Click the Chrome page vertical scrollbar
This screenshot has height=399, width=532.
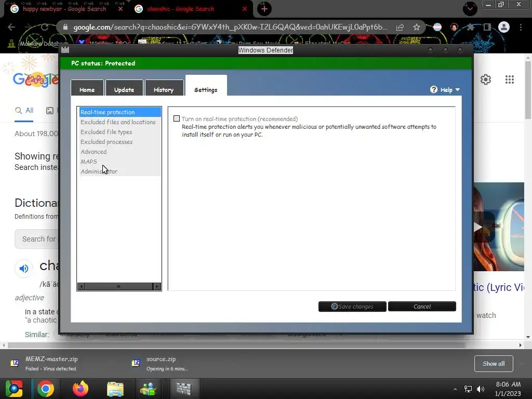click(528, 90)
